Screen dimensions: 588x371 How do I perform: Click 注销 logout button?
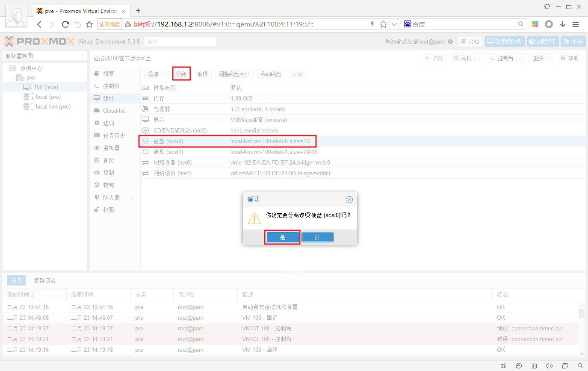[573, 41]
